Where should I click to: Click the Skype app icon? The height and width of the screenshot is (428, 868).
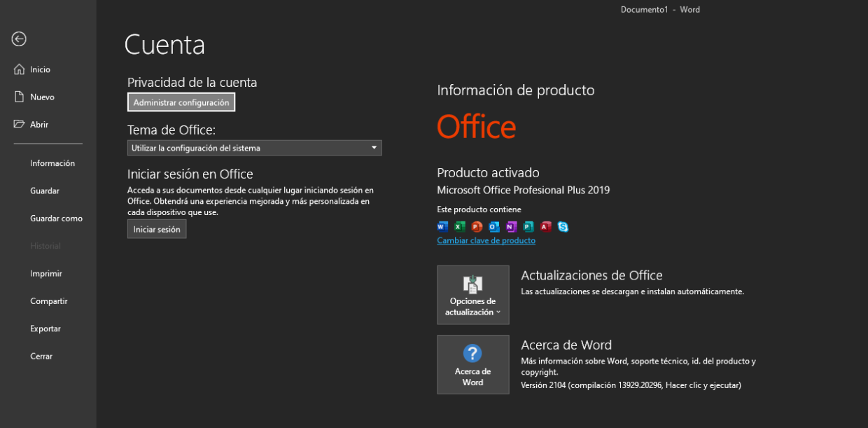click(563, 226)
